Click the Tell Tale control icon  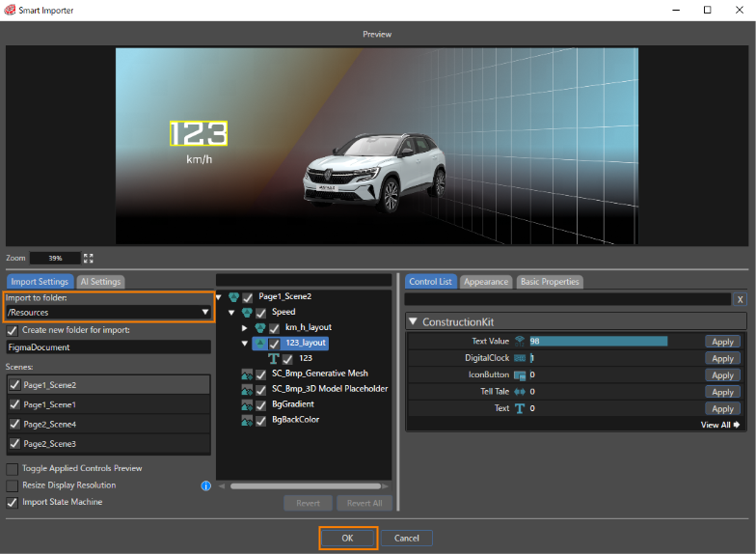(x=520, y=392)
